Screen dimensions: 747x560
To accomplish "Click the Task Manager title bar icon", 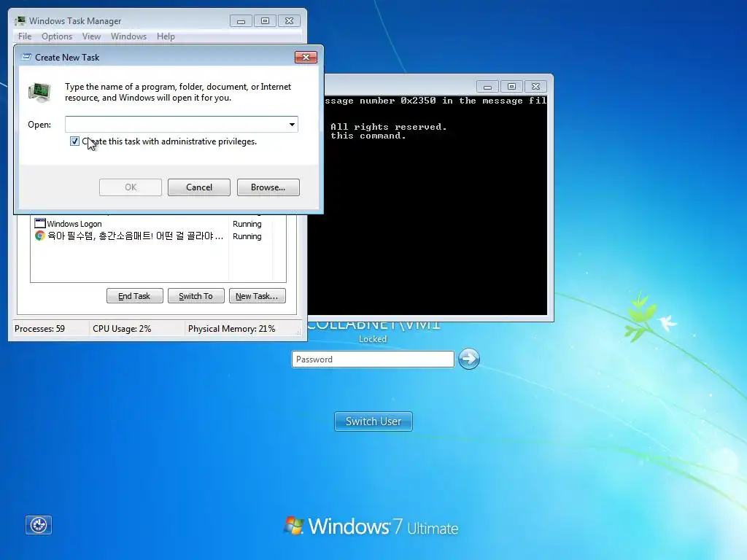I will tap(20, 21).
